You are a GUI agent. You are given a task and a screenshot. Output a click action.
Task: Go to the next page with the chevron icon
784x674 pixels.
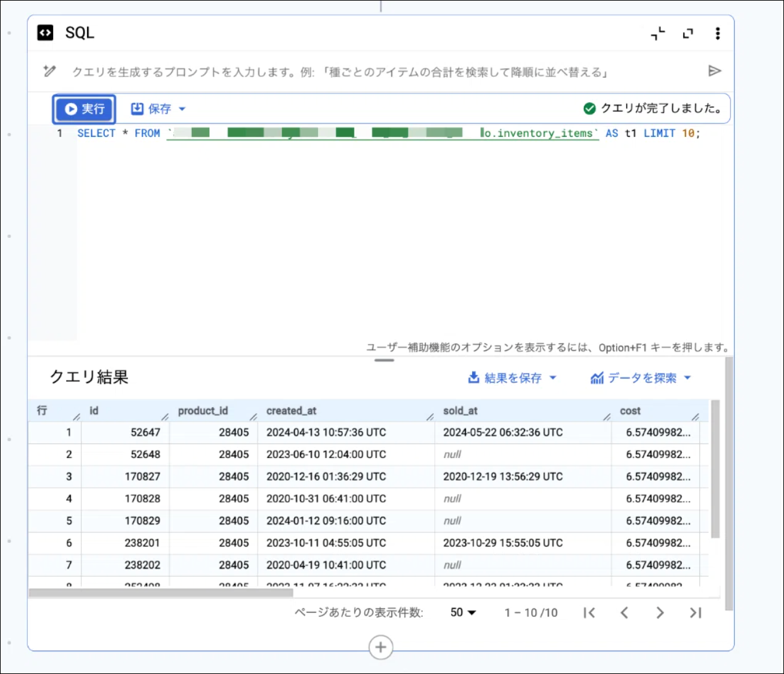[x=660, y=612]
